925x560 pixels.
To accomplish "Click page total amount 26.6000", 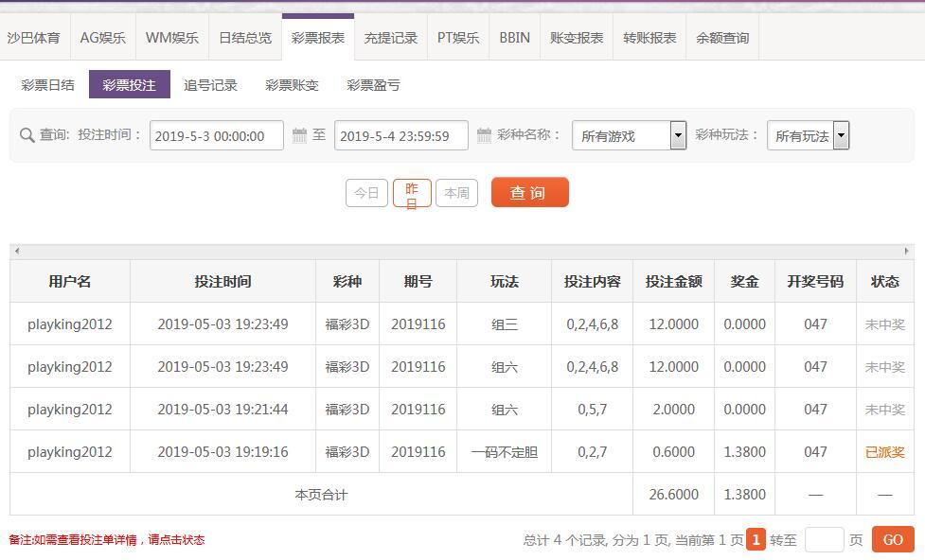I will [673, 495].
